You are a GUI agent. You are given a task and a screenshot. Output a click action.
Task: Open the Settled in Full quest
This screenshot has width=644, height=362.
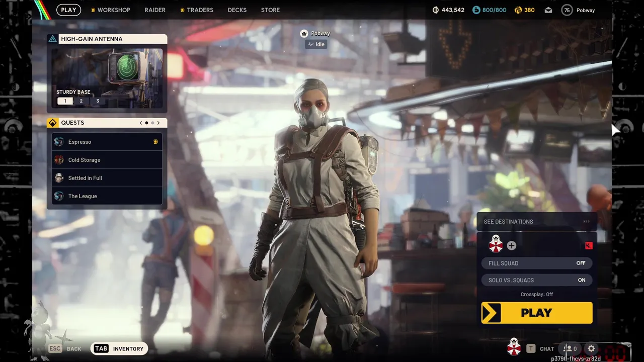coord(107,178)
